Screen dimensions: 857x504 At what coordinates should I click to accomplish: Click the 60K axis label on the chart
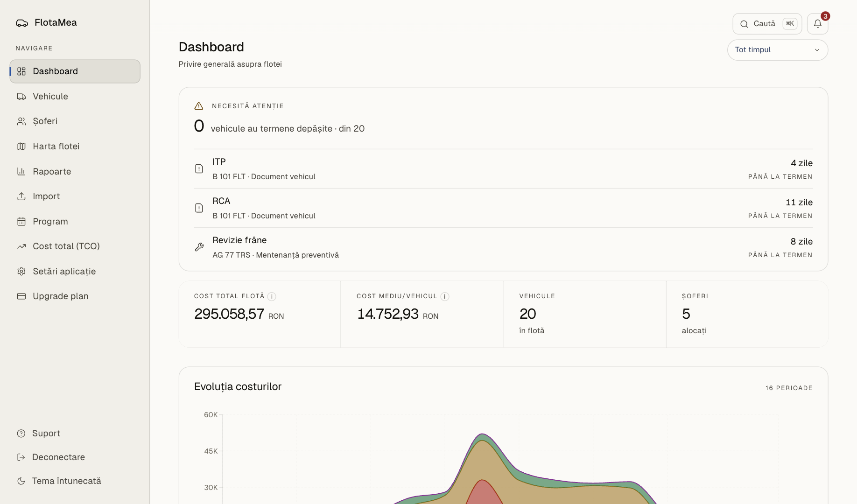pyautogui.click(x=211, y=415)
